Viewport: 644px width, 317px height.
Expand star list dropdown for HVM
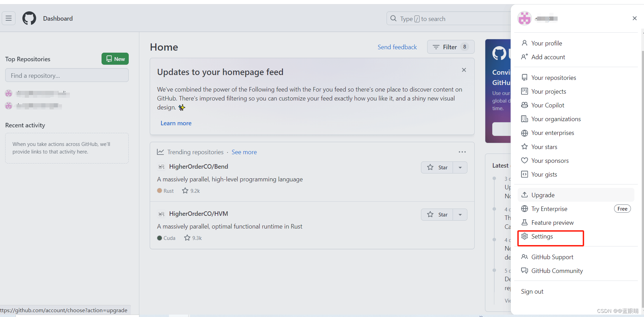click(x=460, y=214)
